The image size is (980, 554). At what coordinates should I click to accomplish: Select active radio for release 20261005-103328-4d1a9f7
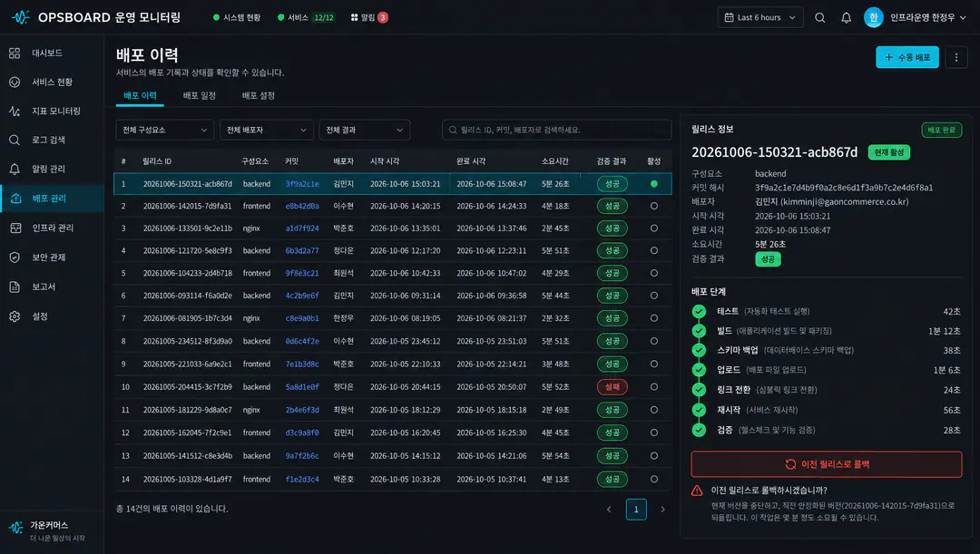(653, 479)
